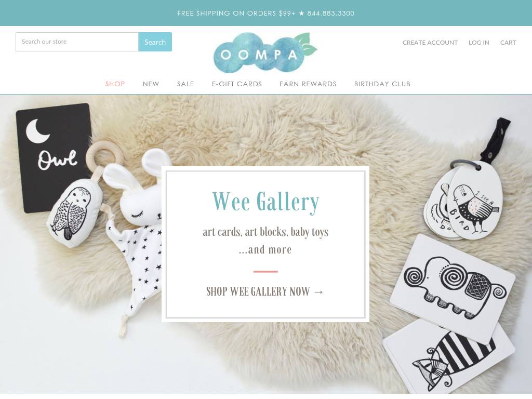This screenshot has width=532, height=399.
Task: Select EARN REWARDS in navigation
Action: pyautogui.click(x=308, y=84)
